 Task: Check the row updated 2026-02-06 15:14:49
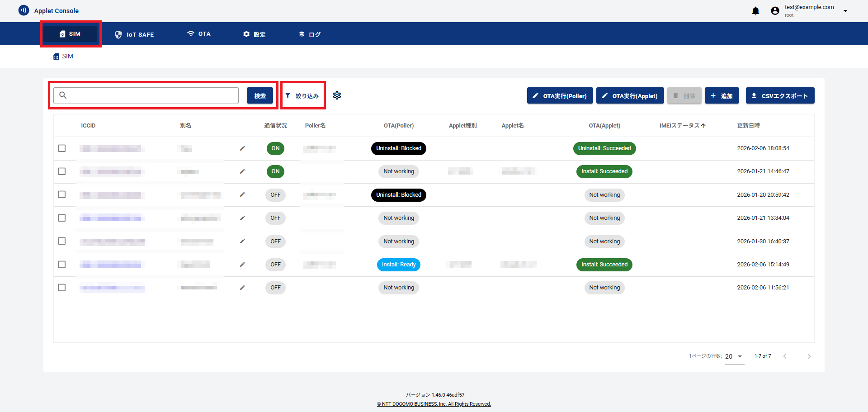click(62, 265)
